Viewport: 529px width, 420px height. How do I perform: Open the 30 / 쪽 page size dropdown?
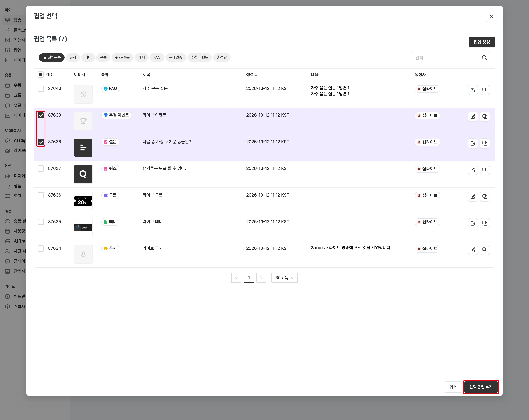[284, 278]
